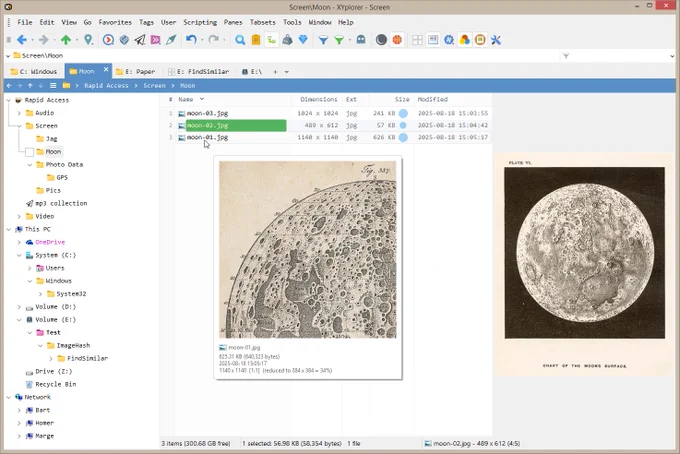Viewport: 680px width, 454px height.
Task: Open the Undo history dropdown arrow
Action: pyautogui.click(x=202, y=40)
